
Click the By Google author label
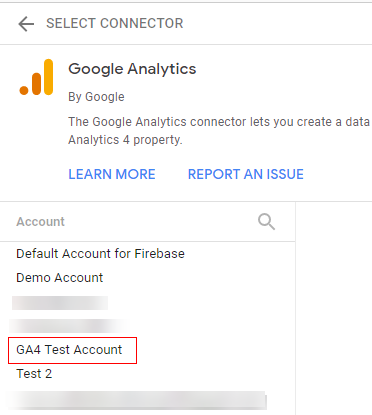pyautogui.click(x=96, y=97)
